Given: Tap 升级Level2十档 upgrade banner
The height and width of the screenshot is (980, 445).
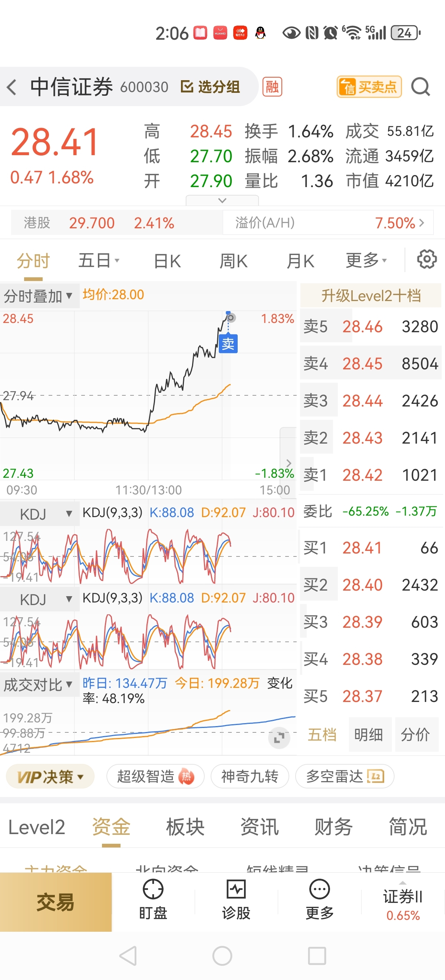Looking at the screenshot, I should 371,295.
